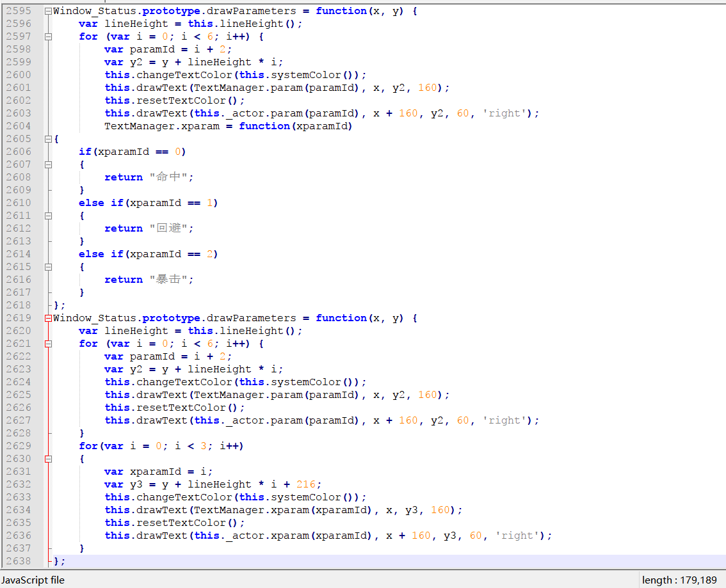Place cursor on the highlighted line 2638
This screenshot has height=588, width=726.
point(389,561)
